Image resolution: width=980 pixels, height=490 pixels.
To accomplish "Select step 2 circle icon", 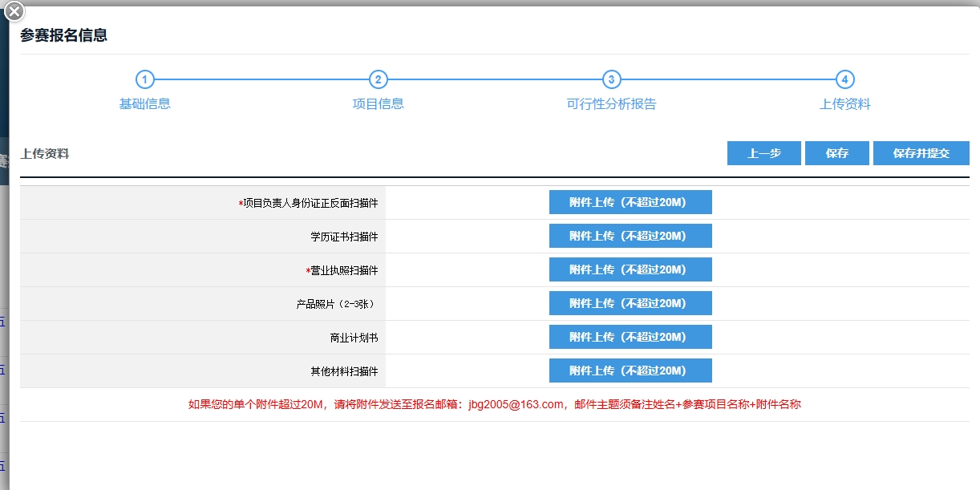I will pyautogui.click(x=379, y=79).
